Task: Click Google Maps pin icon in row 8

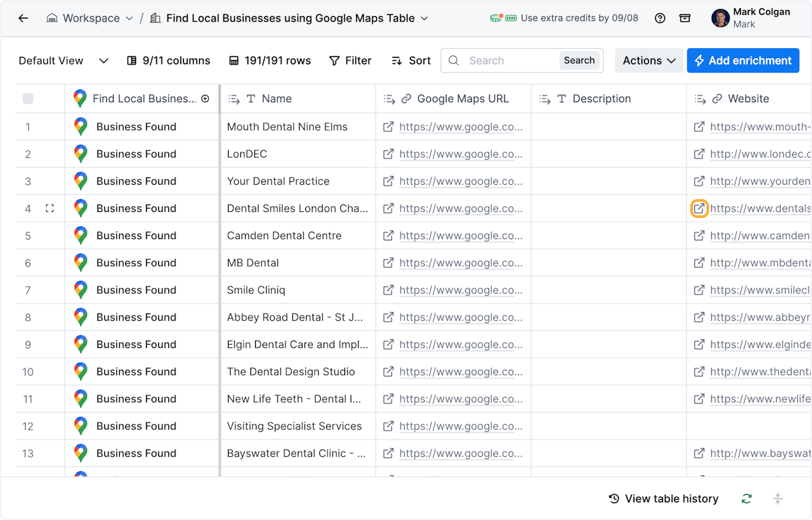Action: pyautogui.click(x=81, y=317)
